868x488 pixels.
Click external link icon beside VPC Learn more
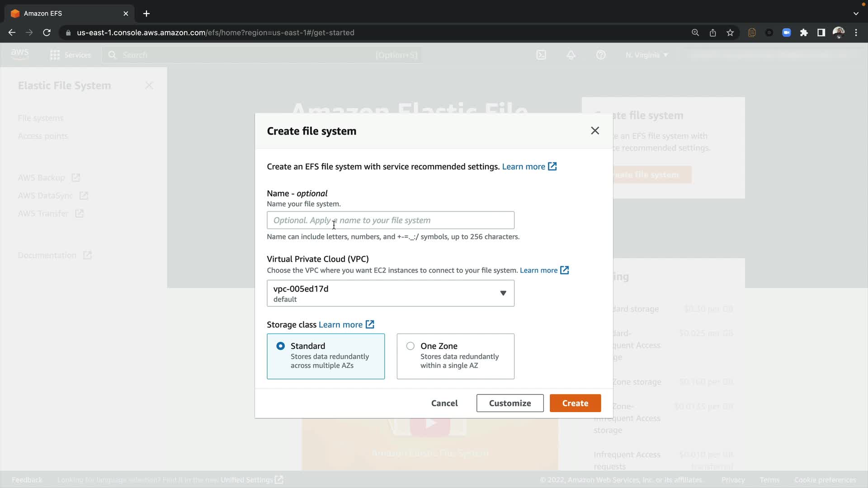pyautogui.click(x=564, y=270)
